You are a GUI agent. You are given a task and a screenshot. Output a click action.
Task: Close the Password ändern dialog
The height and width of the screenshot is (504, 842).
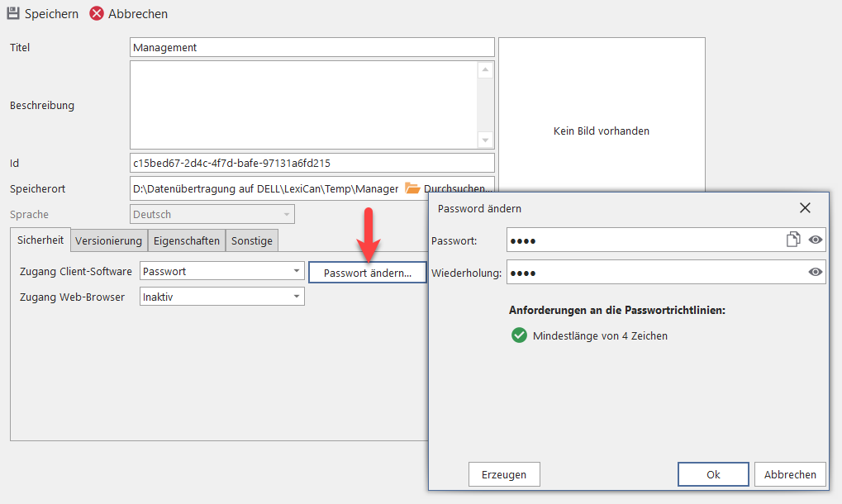[805, 208]
